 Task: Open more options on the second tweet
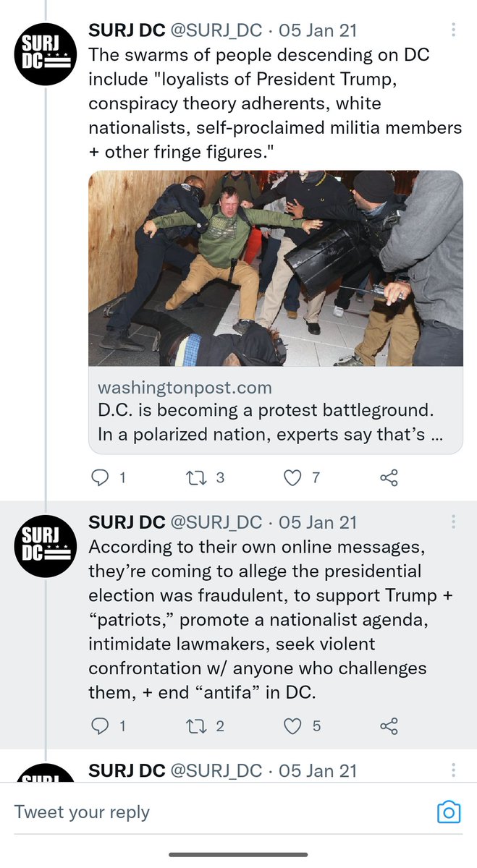453,522
